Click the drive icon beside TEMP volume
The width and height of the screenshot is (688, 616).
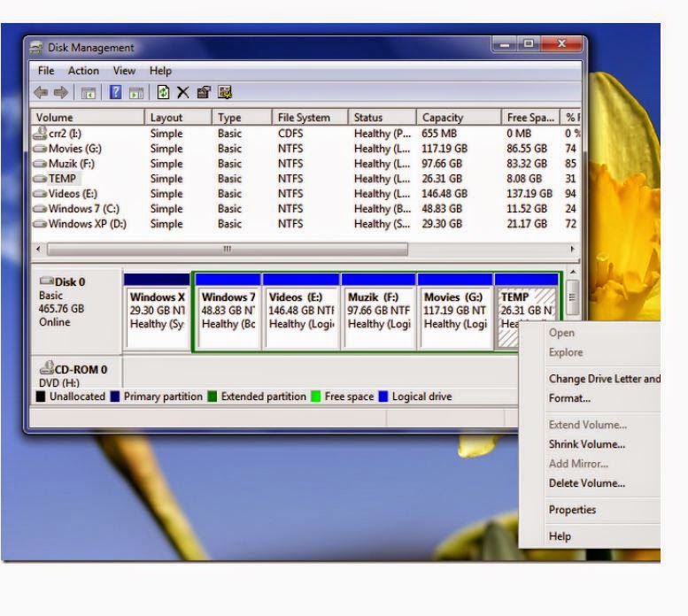point(40,179)
